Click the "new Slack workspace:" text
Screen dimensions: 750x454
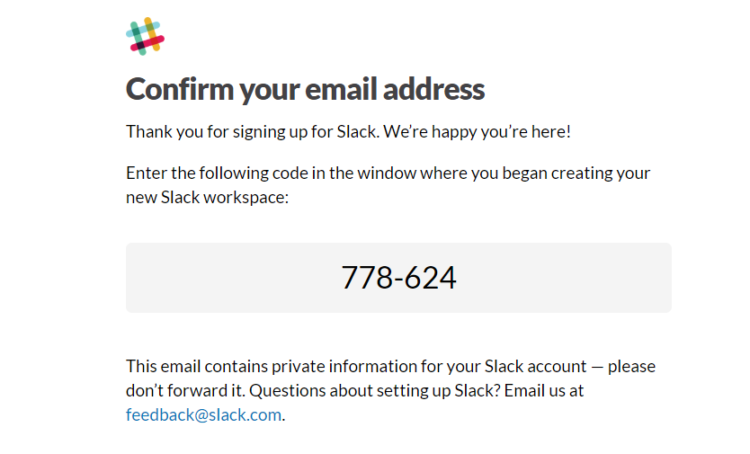tap(207, 197)
